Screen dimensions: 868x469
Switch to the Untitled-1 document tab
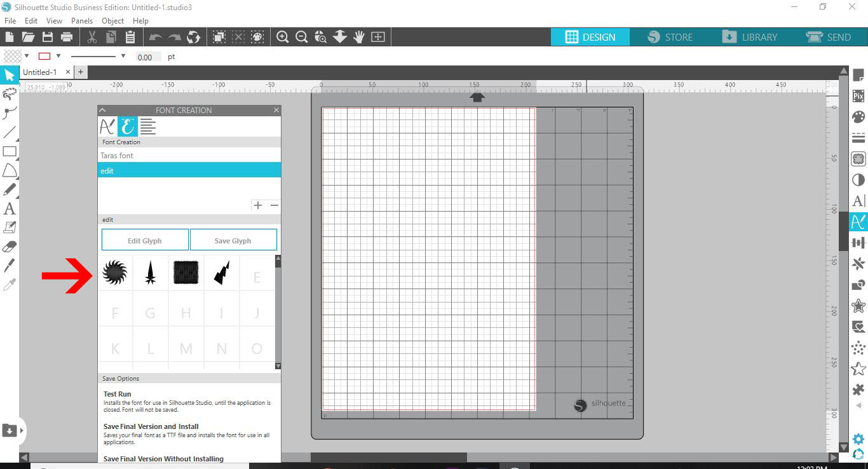point(39,72)
